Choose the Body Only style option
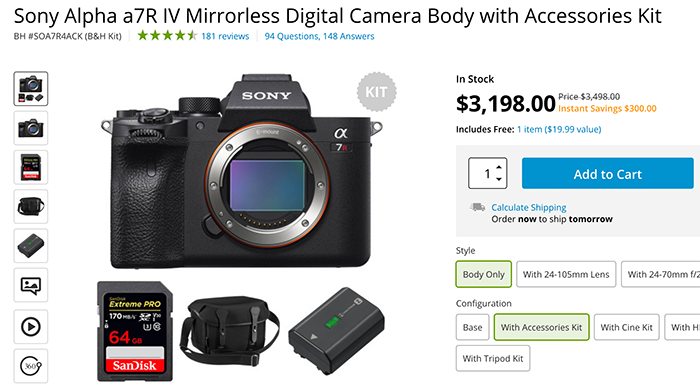 483,274
